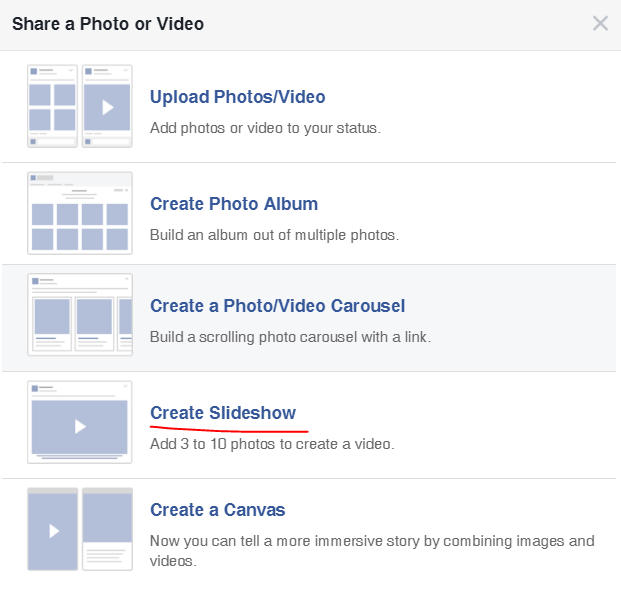Viewport: 621px width, 589px height.
Task: Click the photo grid thumbnail for Upload Photos/Video
Action: pyautogui.click(x=53, y=106)
